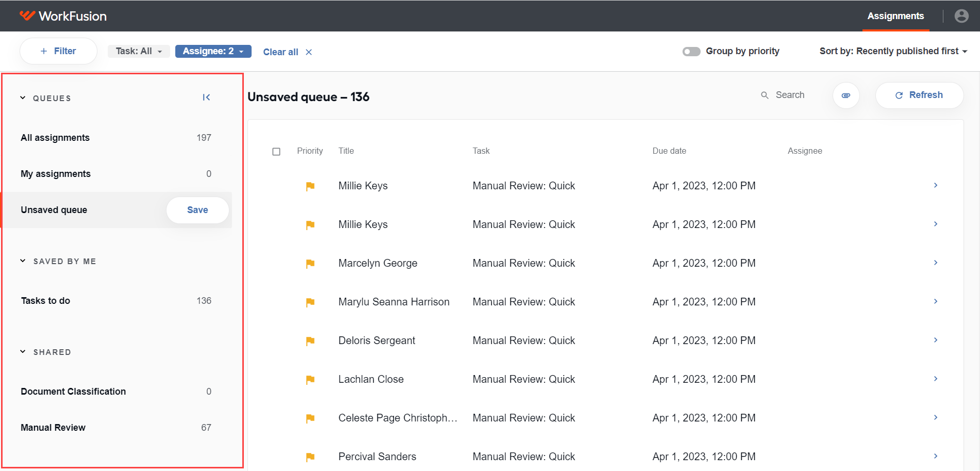
Task: Open the Assignee: 2 filter dropdown
Action: click(x=213, y=51)
